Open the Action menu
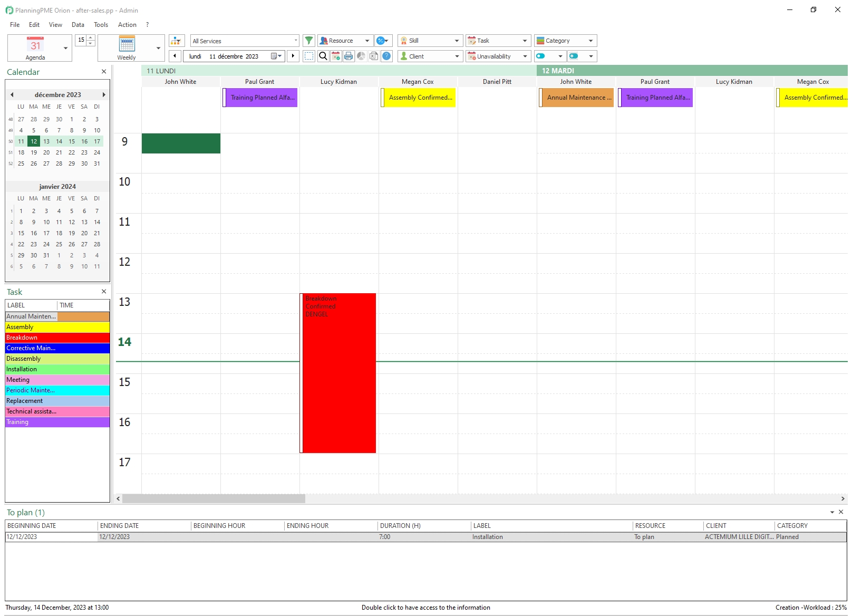The width and height of the screenshot is (852, 616). (x=127, y=25)
